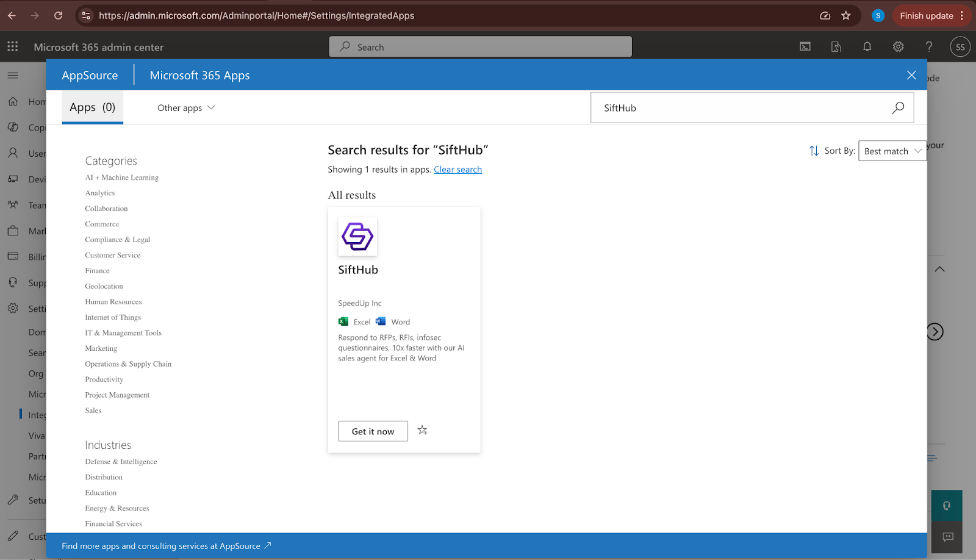This screenshot has height=560, width=976.
Task: Switch to the AppSource header tab
Action: click(x=90, y=76)
